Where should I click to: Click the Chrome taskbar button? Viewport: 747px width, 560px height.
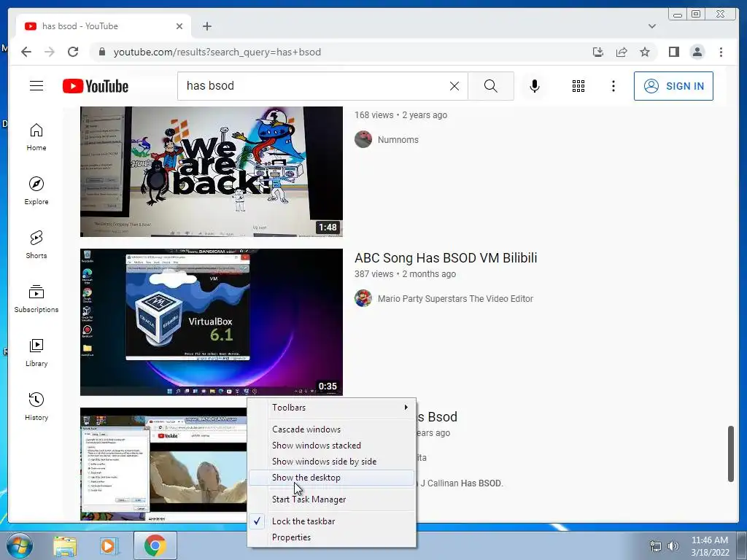tap(155, 545)
